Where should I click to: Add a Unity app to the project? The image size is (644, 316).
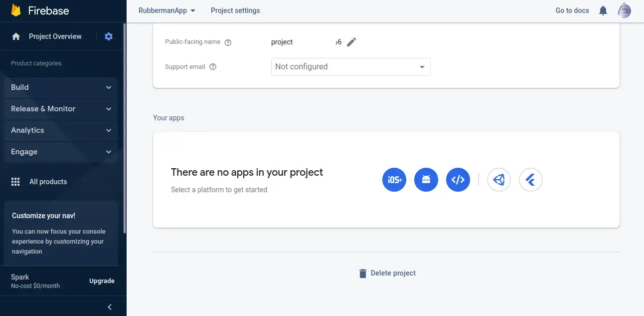pyautogui.click(x=499, y=180)
